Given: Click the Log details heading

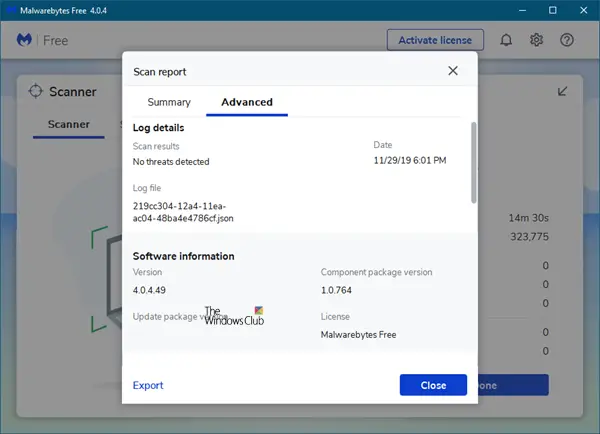Looking at the screenshot, I should point(158,128).
